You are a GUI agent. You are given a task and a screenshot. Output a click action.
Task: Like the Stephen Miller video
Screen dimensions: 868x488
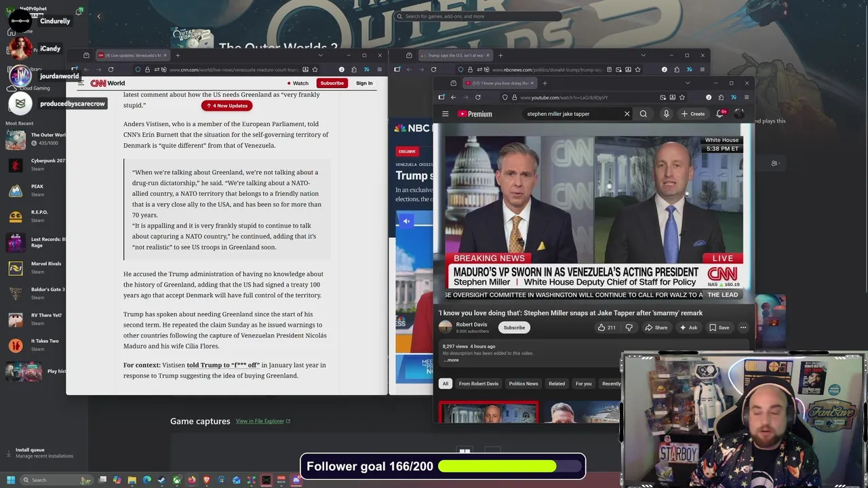[x=606, y=327]
